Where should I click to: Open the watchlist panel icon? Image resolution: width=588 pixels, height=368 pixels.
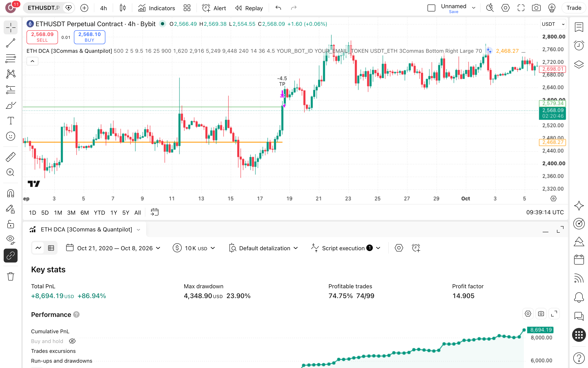pyautogui.click(x=579, y=27)
